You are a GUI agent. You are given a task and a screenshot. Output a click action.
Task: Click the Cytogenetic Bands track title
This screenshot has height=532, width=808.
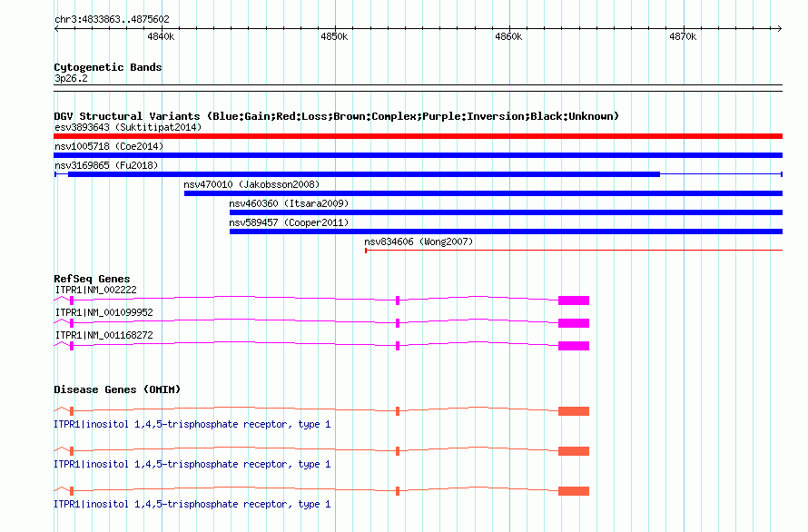[108, 67]
